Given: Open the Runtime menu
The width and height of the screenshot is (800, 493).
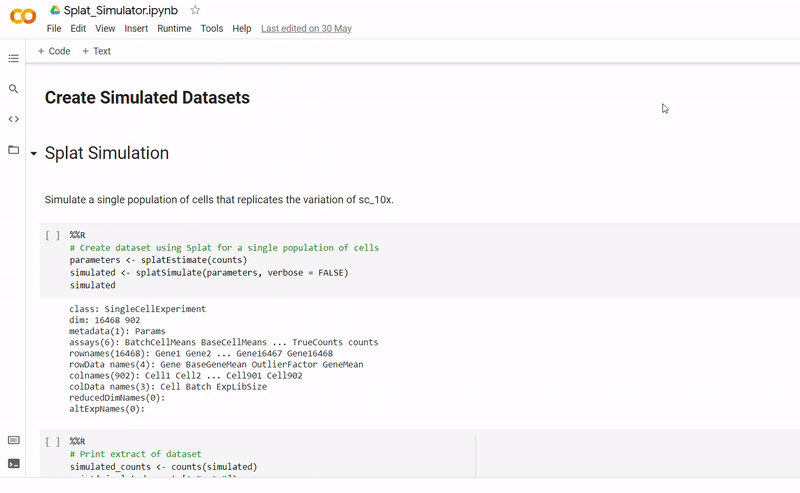Looking at the screenshot, I should coord(174,29).
